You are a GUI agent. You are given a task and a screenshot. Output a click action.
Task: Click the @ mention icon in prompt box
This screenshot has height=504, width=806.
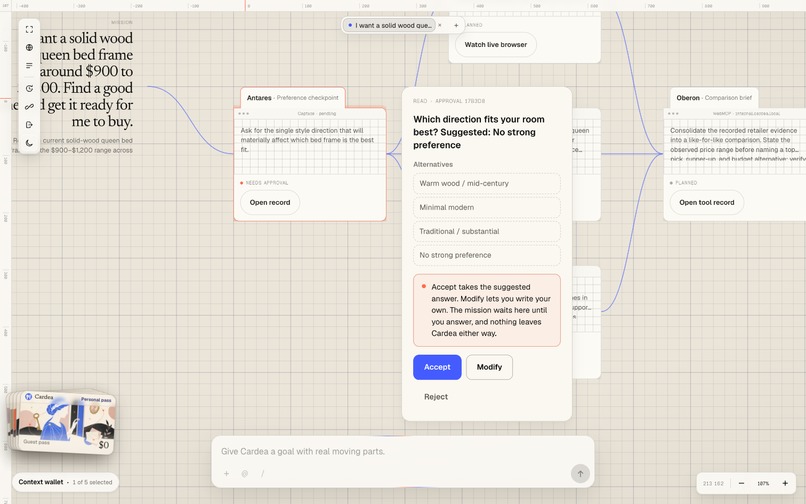pos(245,474)
